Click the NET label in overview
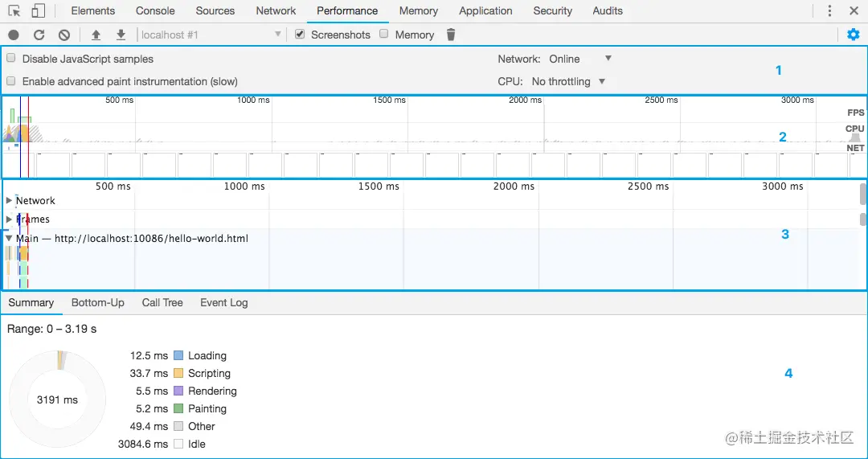Viewport: 868px width, 459px height. 855,148
